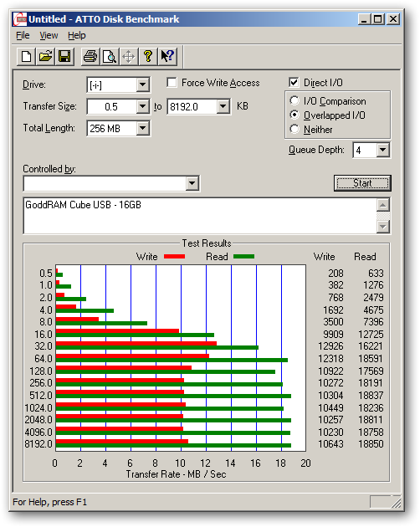This screenshot has width=420, height=527.
Task: Uncheck the Direct I/O checkbox
Action: 294,82
